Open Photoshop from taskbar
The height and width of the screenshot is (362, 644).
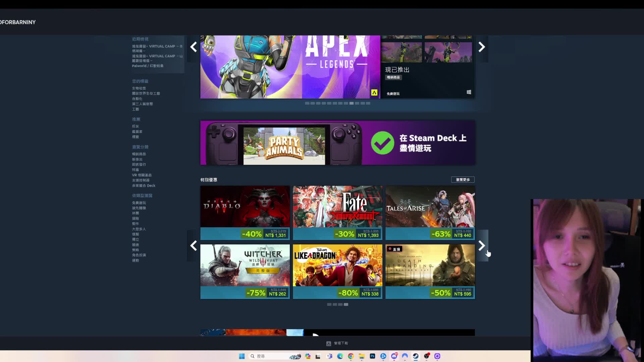point(372,356)
